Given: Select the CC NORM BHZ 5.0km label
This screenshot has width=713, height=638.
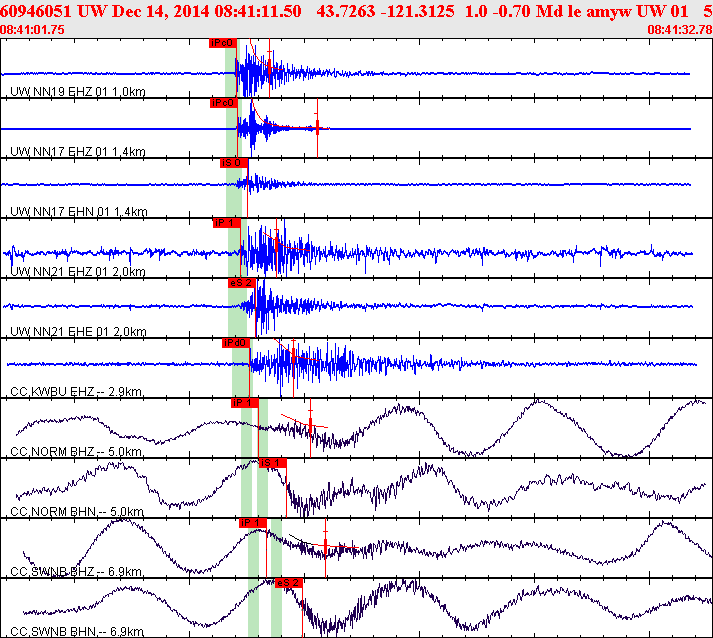Looking at the screenshot, I should tap(76, 452).
